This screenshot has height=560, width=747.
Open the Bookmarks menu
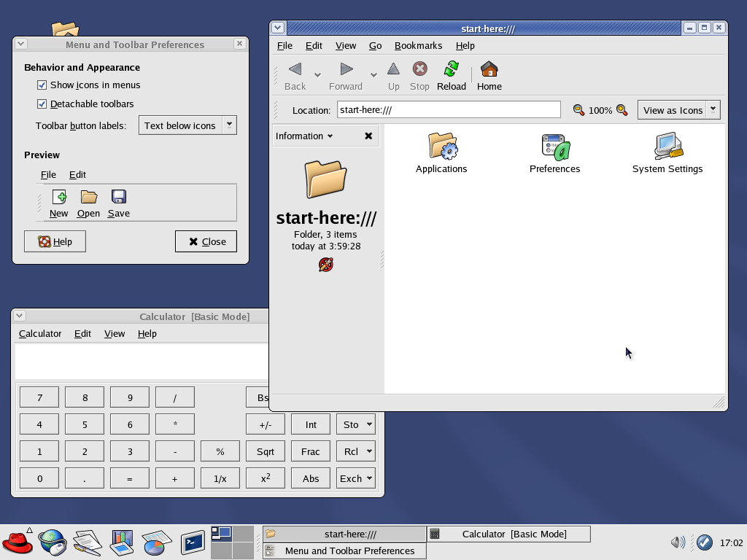click(418, 46)
